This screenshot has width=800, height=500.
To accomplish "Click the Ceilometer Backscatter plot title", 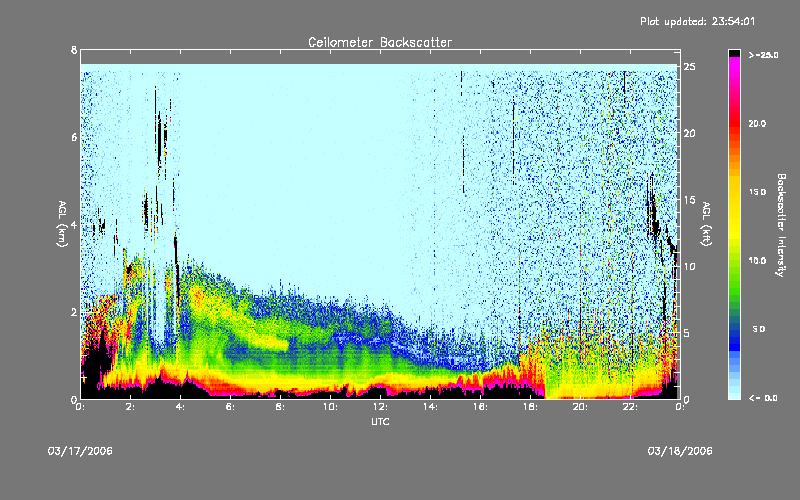I will point(379,42).
